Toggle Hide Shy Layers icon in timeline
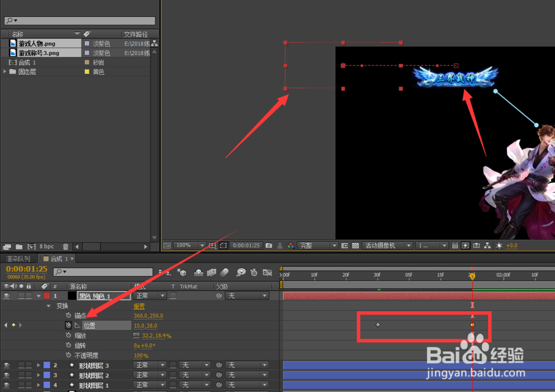The image size is (555, 392). [199, 272]
